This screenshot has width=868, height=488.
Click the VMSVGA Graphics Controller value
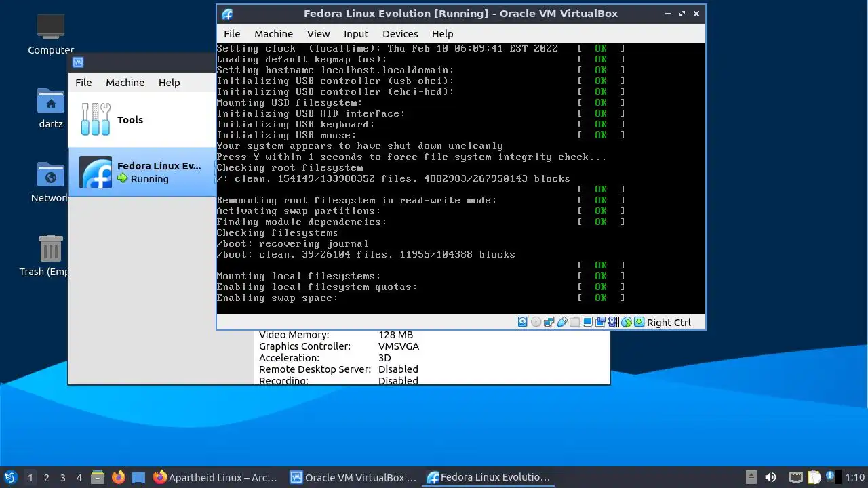[399, 346]
